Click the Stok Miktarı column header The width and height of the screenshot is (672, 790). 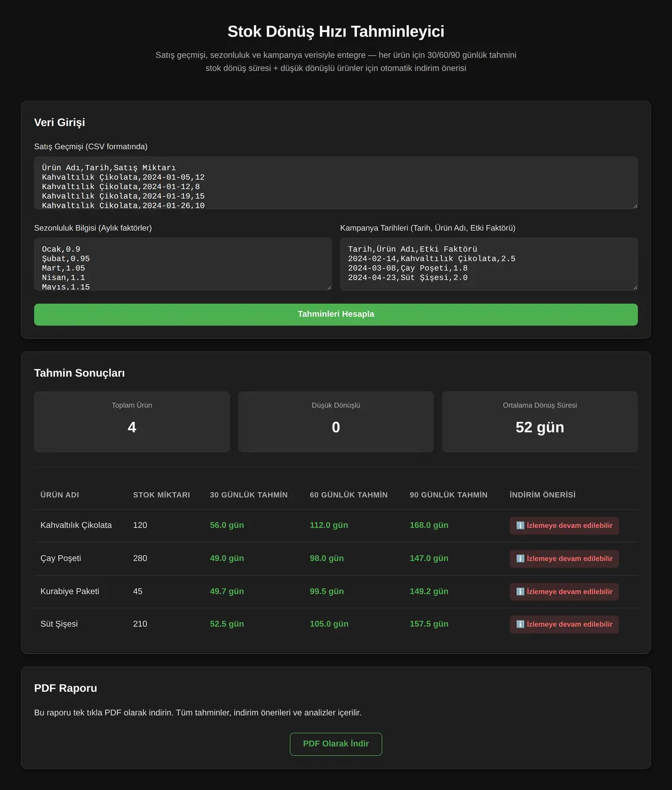pos(161,495)
